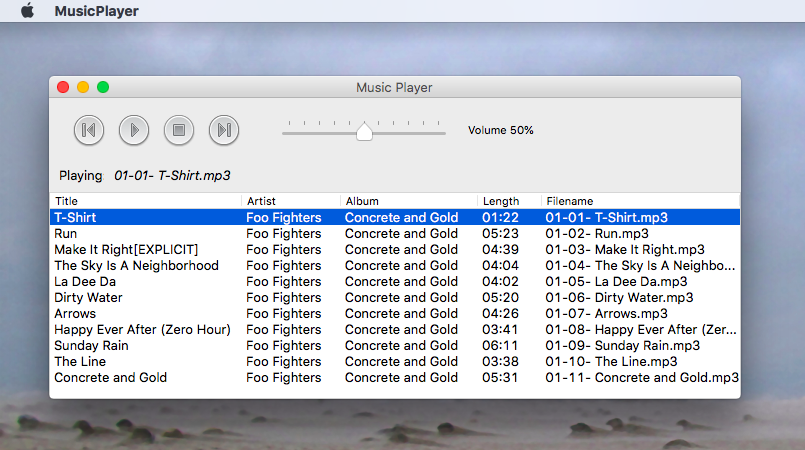Select the La Dee Da track title
The width and height of the screenshot is (805, 450).
point(85,281)
